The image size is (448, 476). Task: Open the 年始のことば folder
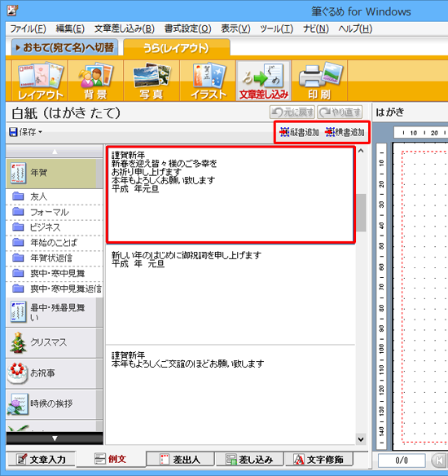pos(55,243)
